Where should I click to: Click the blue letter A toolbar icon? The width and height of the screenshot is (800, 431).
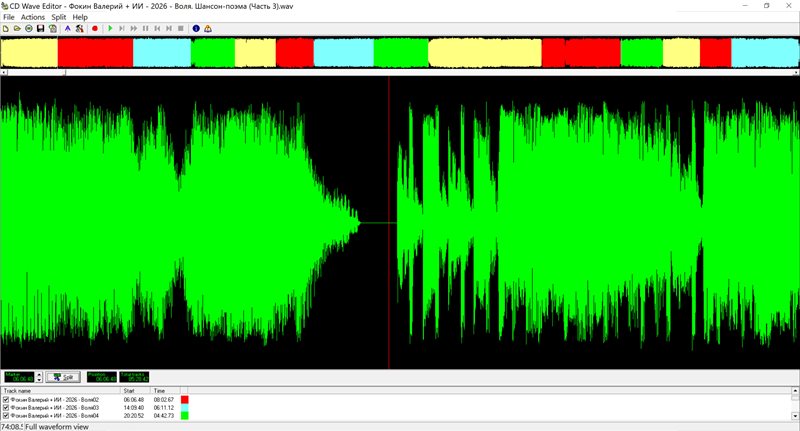pos(67,28)
